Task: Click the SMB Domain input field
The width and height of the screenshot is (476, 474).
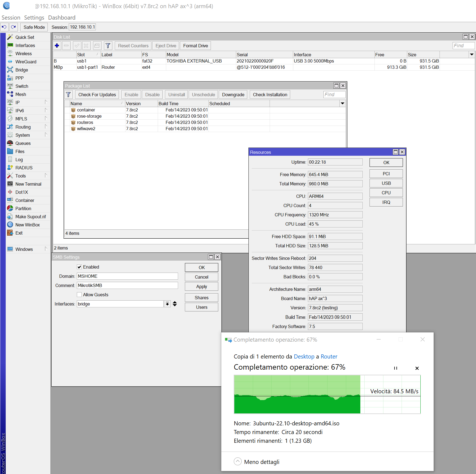Action: coord(127,276)
